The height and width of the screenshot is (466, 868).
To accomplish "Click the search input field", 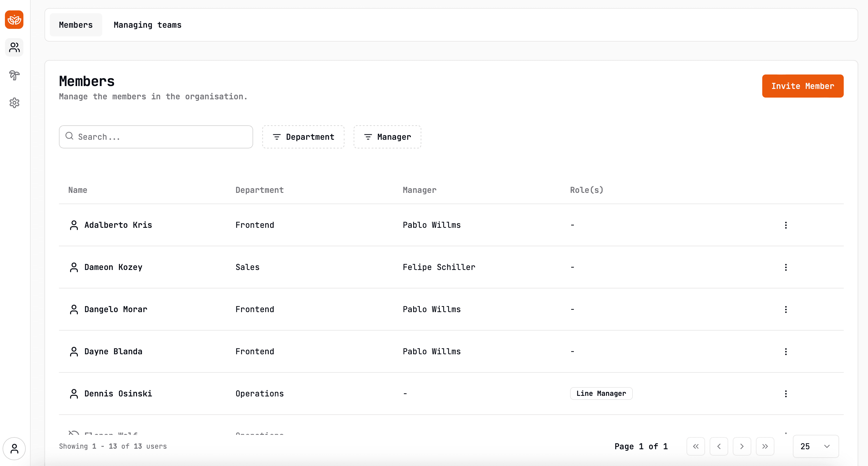I will pyautogui.click(x=155, y=137).
